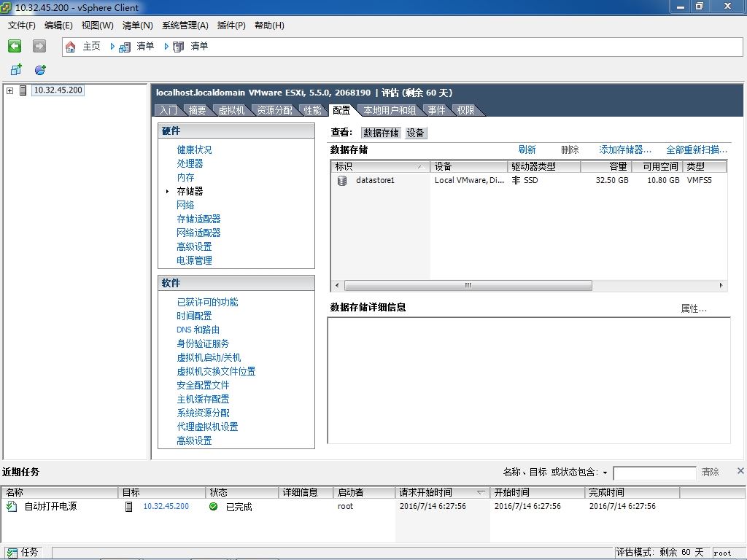
Task: Click the 刷新 link
Action: point(527,150)
